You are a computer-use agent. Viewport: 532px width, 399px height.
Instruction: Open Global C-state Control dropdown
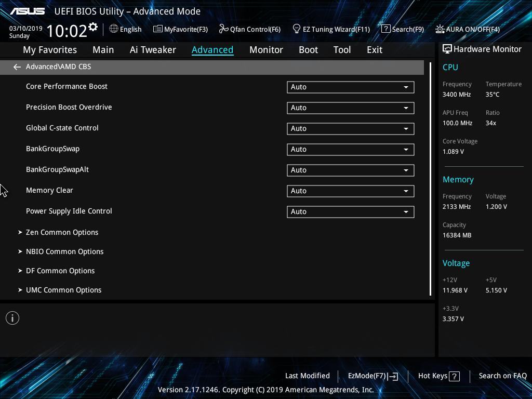(351, 129)
